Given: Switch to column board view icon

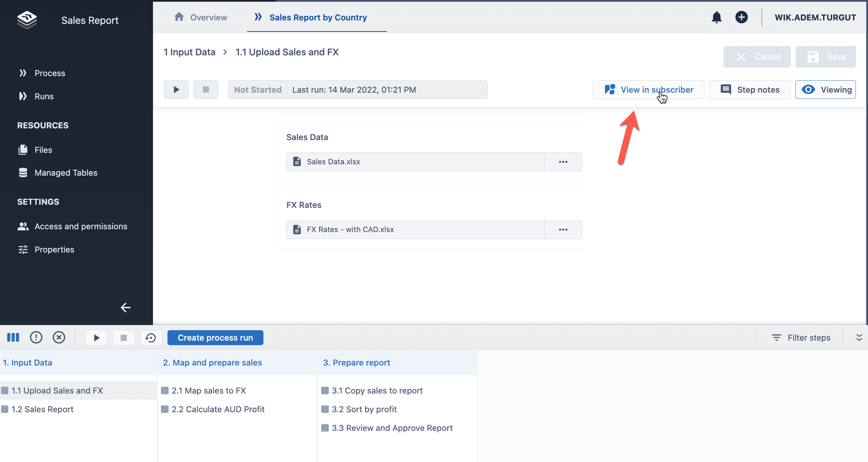Looking at the screenshot, I should tap(13, 338).
